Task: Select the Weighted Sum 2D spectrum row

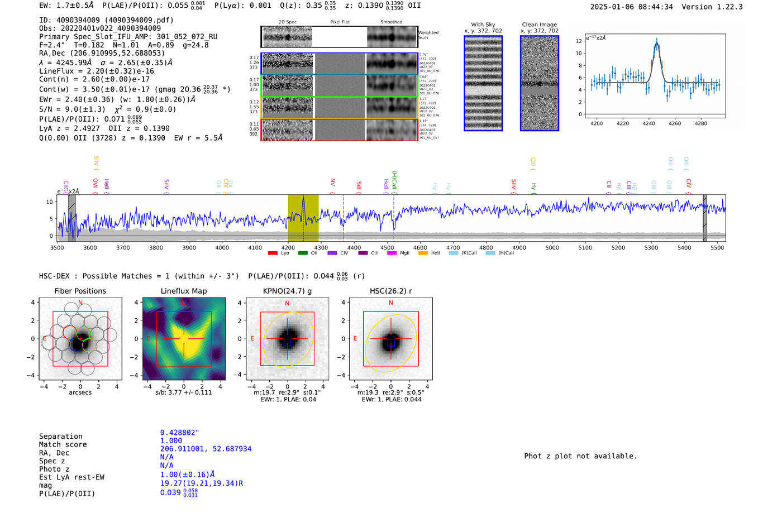Action: click(340, 37)
